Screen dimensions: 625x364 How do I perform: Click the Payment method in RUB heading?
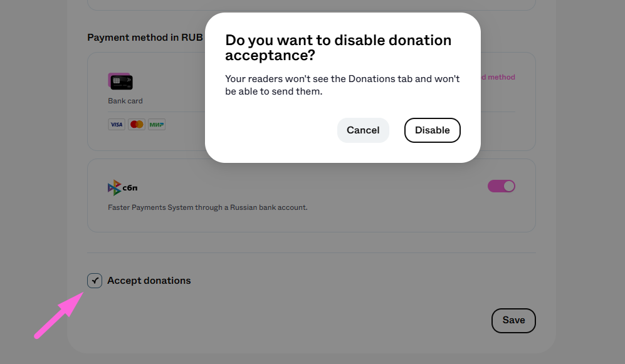click(145, 38)
